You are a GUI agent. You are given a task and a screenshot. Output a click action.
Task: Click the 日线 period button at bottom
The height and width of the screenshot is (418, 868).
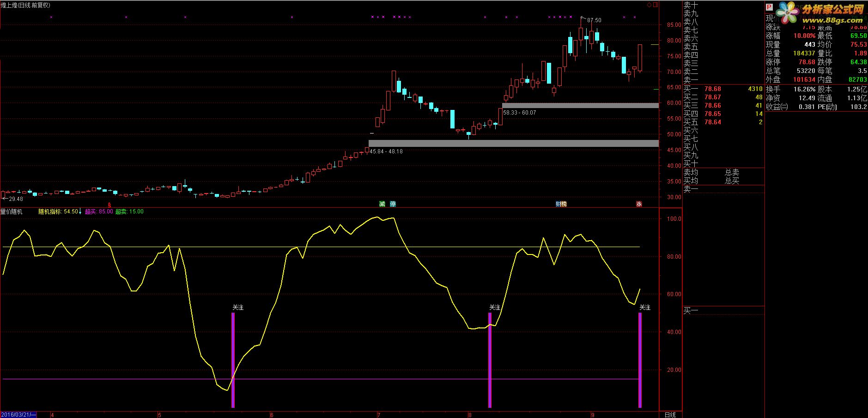click(670, 415)
